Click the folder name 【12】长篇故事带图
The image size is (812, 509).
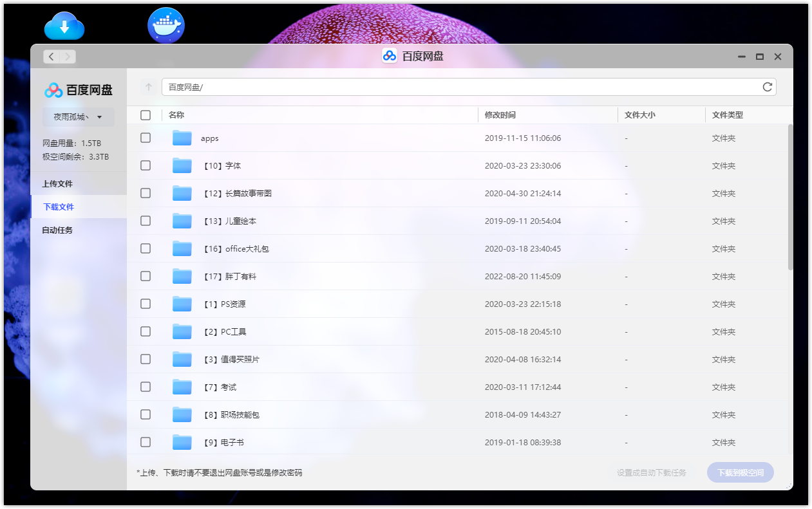click(237, 193)
